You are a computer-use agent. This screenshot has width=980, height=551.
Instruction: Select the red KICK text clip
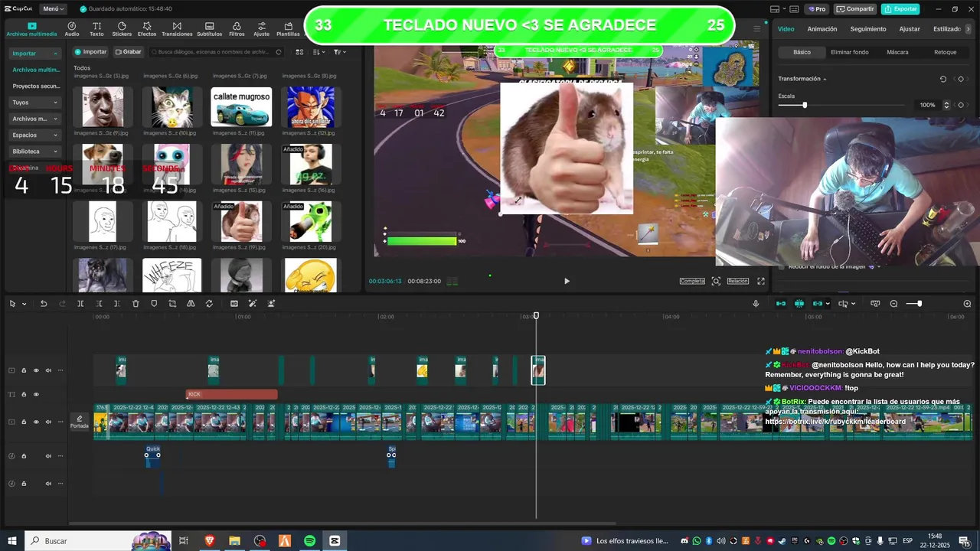pyautogui.click(x=232, y=394)
